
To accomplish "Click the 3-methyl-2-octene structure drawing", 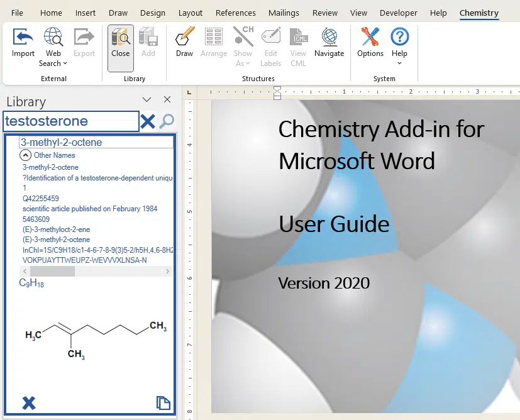I will click(96, 340).
